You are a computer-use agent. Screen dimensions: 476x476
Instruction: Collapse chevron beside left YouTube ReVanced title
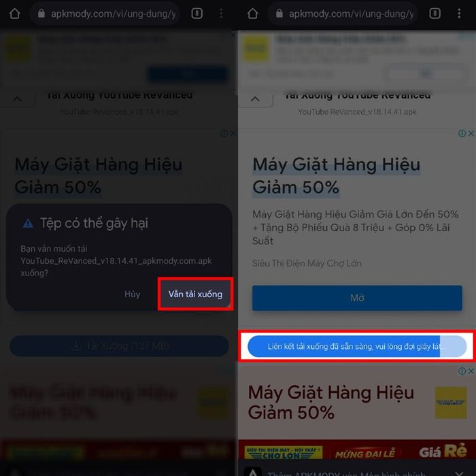pos(17,99)
